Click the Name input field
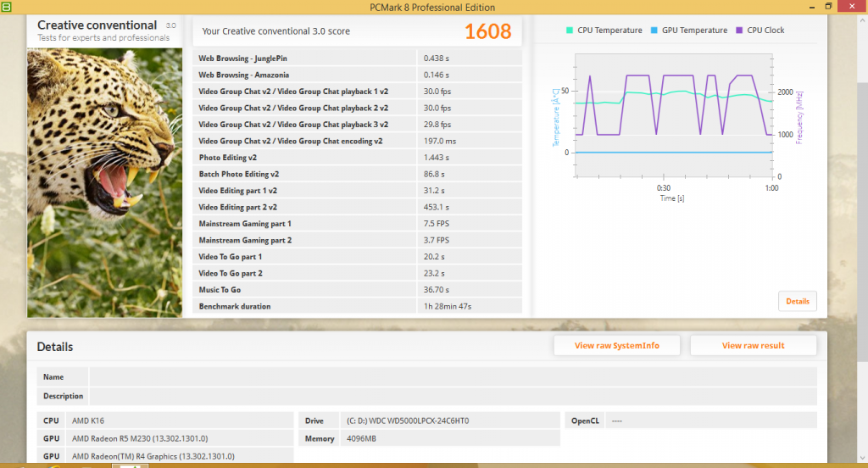This screenshot has height=468, width=868. pos(453,377)
